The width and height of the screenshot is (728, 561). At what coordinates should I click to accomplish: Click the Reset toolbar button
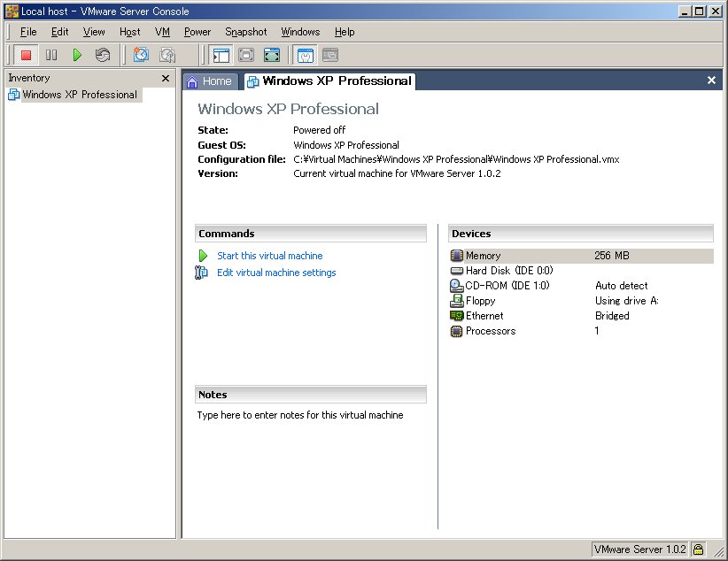pyautogui.click(x=103, y=55)
